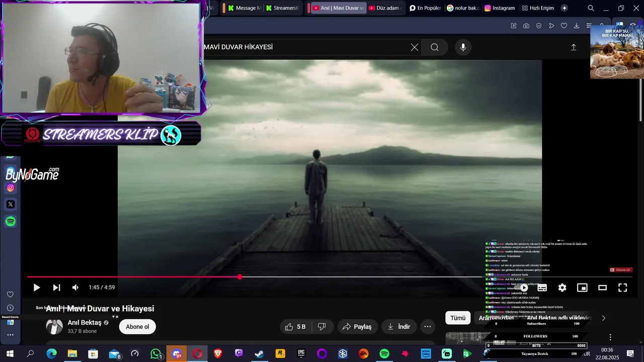Open Windows Start menu

click(10, 354)
